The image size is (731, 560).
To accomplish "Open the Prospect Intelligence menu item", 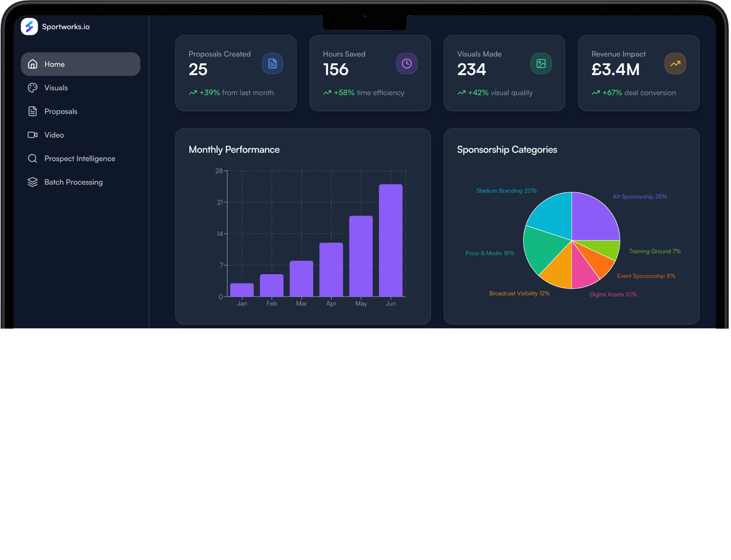I will click(80, 159).
